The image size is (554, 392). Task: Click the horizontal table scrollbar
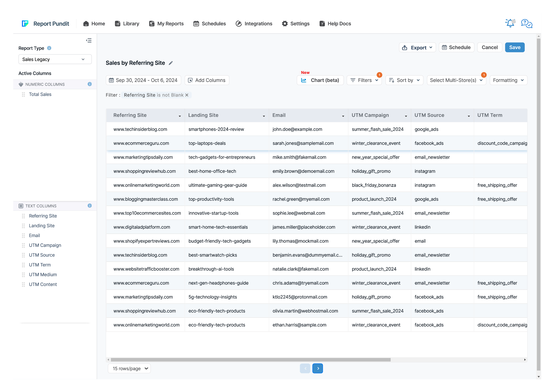[x=250, y=360]
